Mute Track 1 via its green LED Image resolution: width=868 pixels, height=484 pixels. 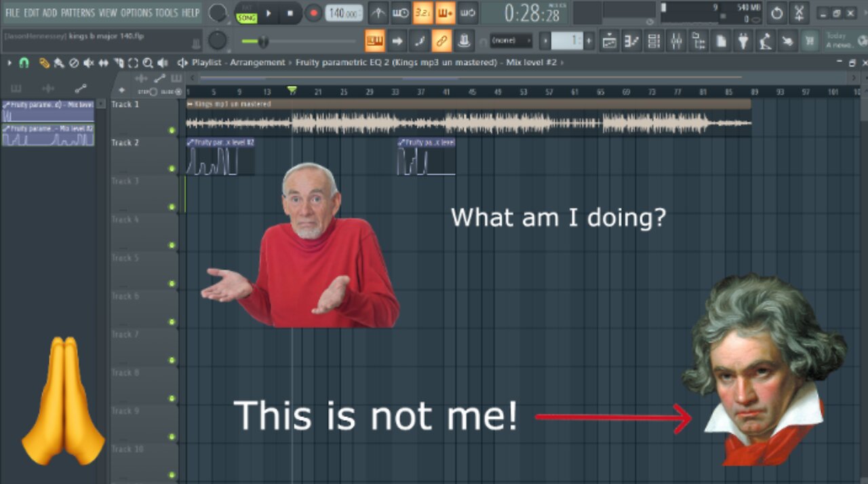172,130
